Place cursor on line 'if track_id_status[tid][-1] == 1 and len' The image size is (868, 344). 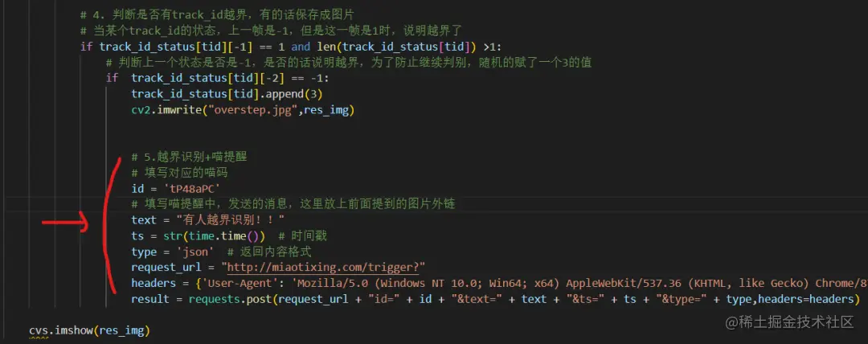tap(291, 46)
